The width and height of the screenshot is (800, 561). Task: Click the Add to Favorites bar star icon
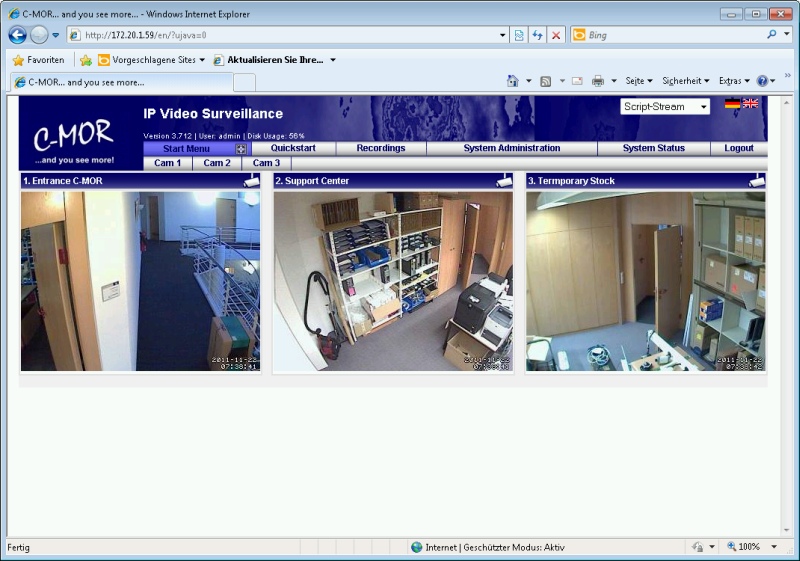point(86,60)
